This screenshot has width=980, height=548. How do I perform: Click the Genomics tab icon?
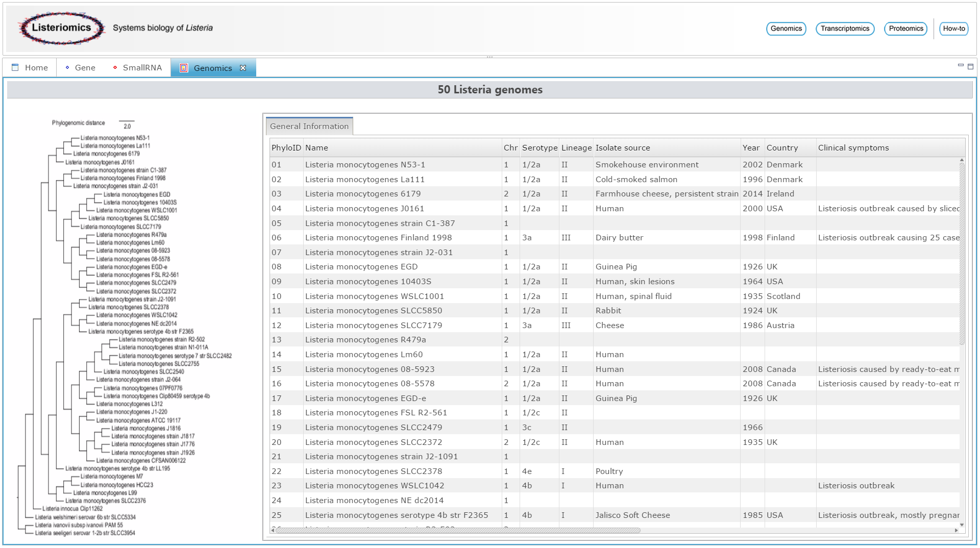click(x=184, y=68)
